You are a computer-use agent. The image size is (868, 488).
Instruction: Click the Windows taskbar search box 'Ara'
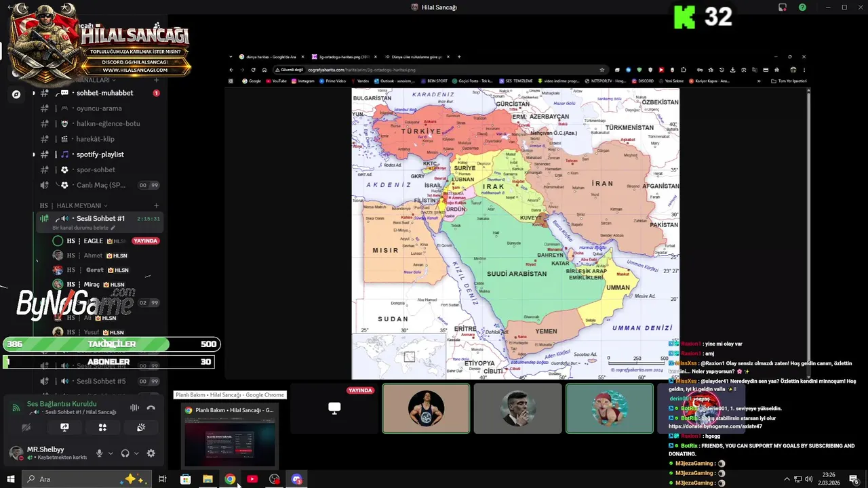click(x=86, y=479)
